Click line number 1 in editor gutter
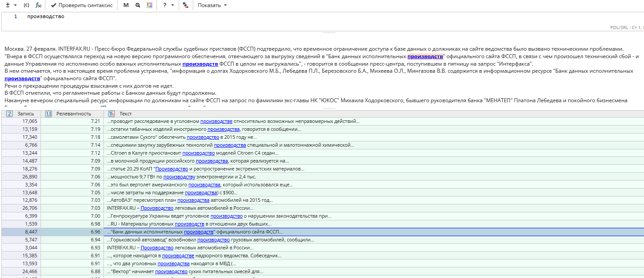Screen dimensions: 644x278 16,17
